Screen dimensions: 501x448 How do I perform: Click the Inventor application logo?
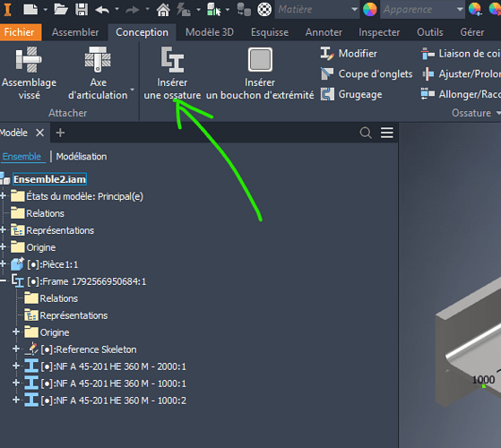(8, 9)
